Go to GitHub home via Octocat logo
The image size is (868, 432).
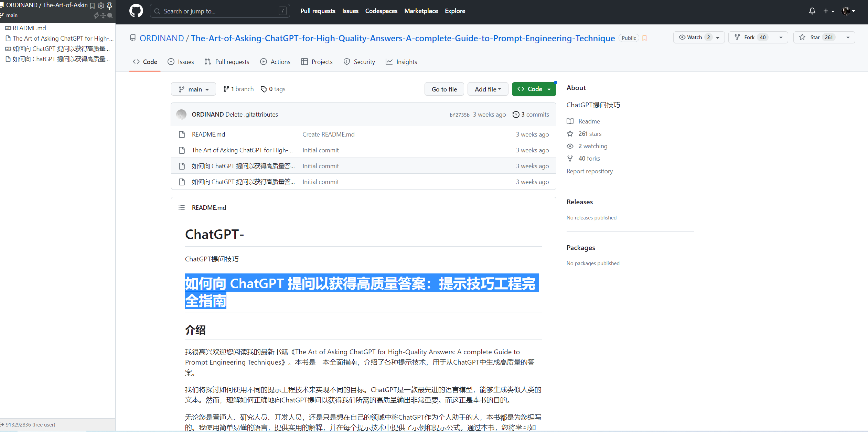(x=136, y=11)
